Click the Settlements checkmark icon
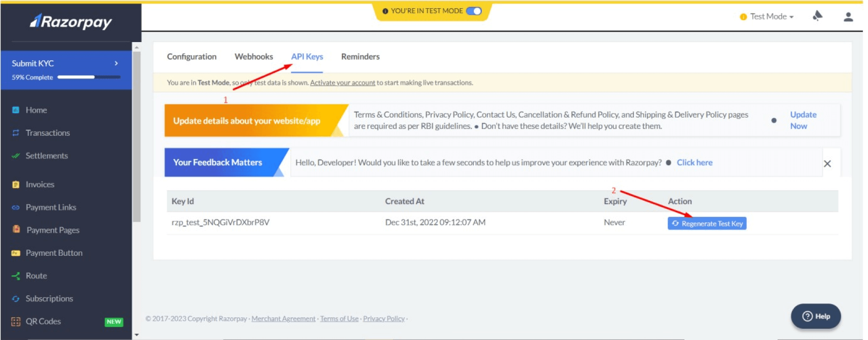Image resolution: width=868 pixels, height=340 pixels. [x=16, y=156]
